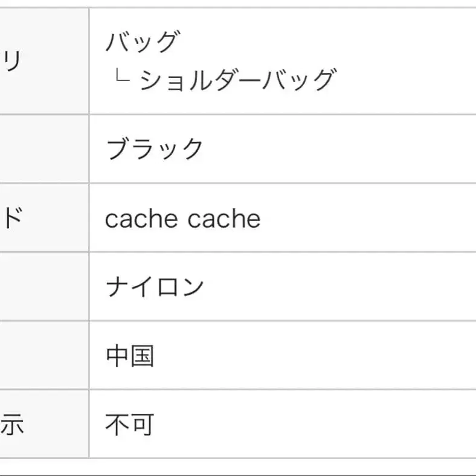Select the ショルダーバッグ subcategory link
Viewport: 476px width, 476px height.
pyautogui.click(x=237, y=80)
